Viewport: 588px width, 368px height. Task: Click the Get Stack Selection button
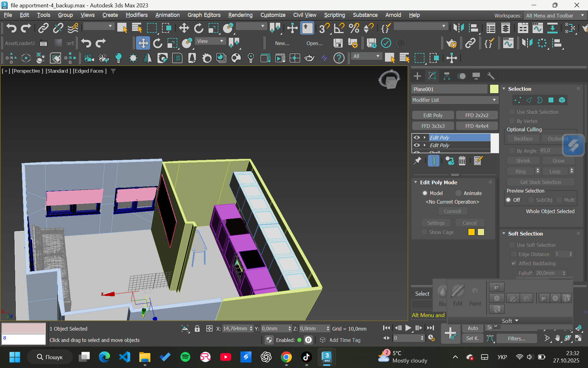(541, 182)
